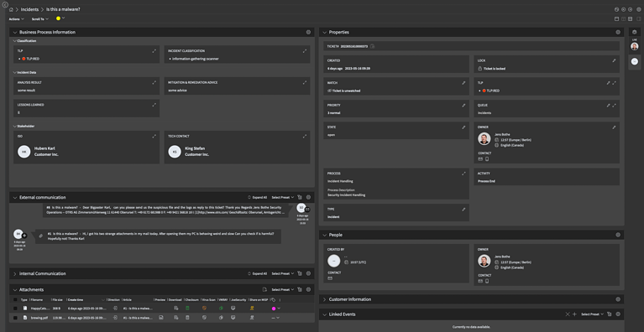Edit the State property pencil icon
Viewport: 644px width, 332px height.
(x=463, y=127)
